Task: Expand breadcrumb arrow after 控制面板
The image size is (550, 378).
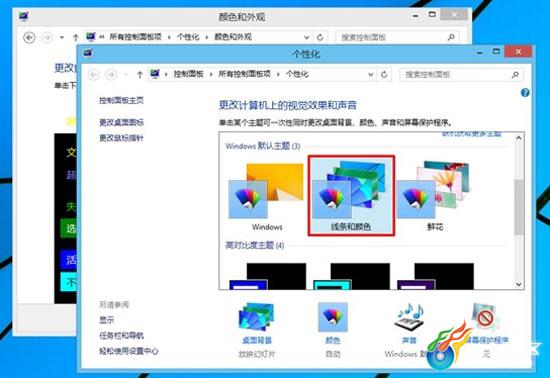Action: point(211,74)
